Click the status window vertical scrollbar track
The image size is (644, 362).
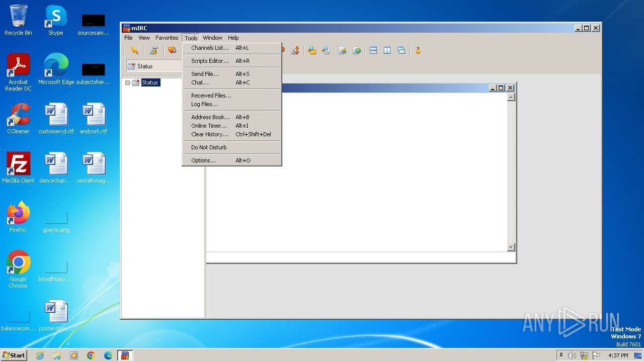pos(511,172)
